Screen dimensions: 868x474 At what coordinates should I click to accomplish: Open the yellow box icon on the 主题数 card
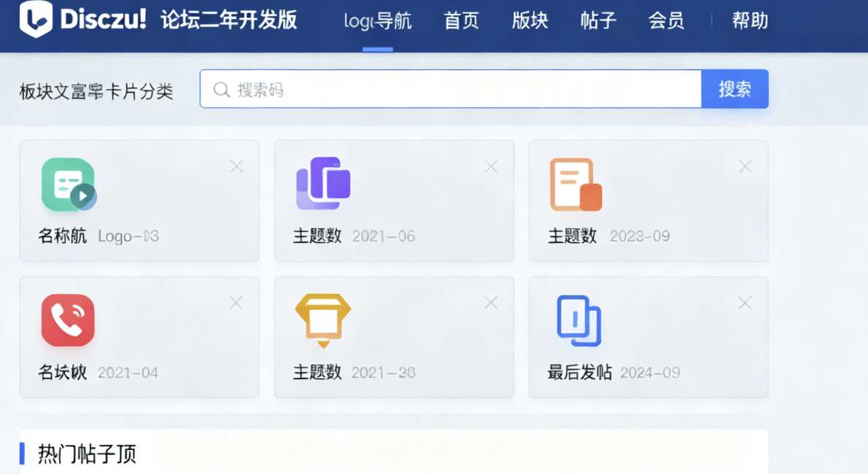pyautogui.click(x=323, y=321)
